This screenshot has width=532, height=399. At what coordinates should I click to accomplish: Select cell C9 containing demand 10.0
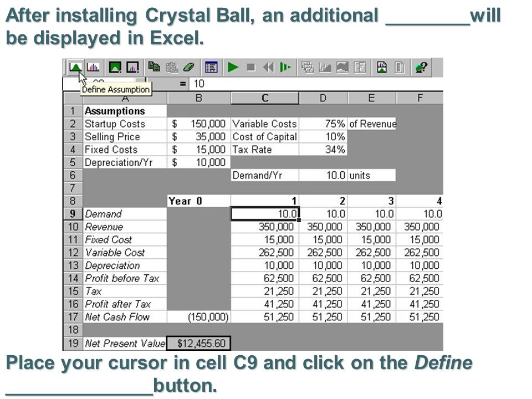click(x=265, y=214)
